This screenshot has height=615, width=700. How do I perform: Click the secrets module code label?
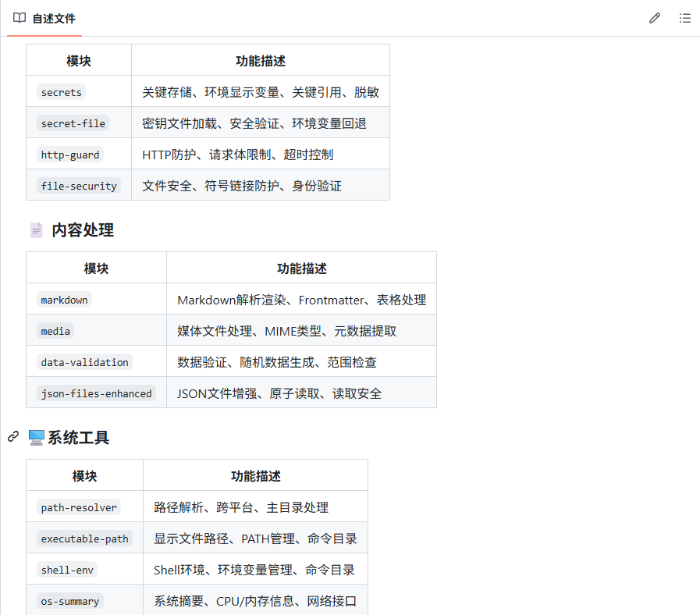pos(61,92)
